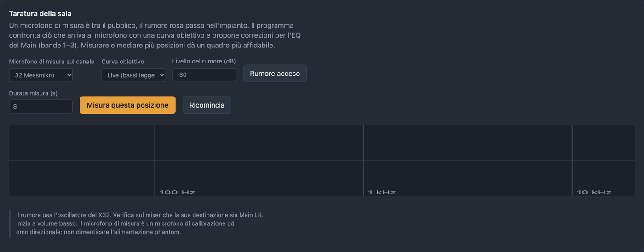The height and width of the screenshot is (252, 644).
Task: Select the 10 kHz frequency label
Action: coord(594,192)
